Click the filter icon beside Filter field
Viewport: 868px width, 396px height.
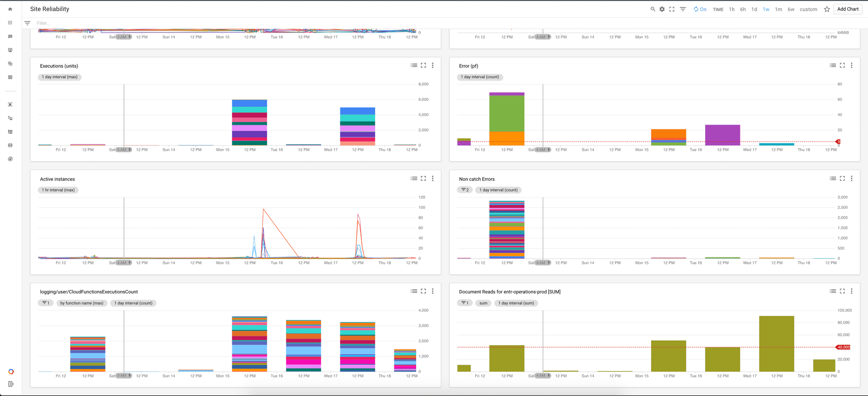(x=28, y=23)
